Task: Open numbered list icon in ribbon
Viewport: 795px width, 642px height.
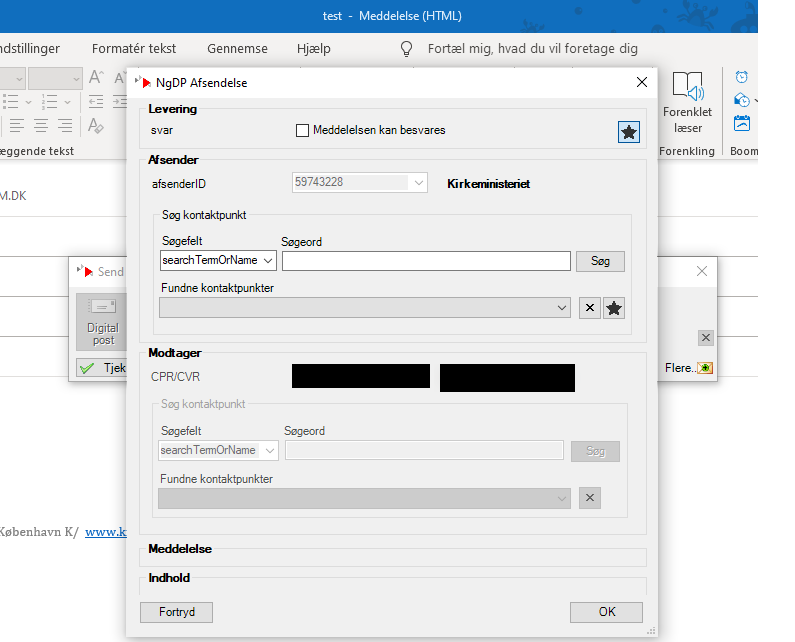Action: pyautogui.click(x=49, y=101)
